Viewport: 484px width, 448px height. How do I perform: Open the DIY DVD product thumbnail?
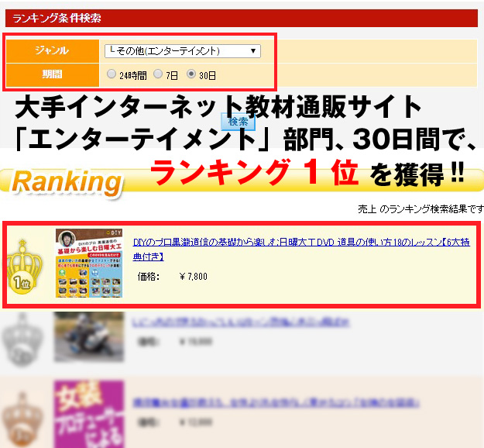tap(89, 264)
